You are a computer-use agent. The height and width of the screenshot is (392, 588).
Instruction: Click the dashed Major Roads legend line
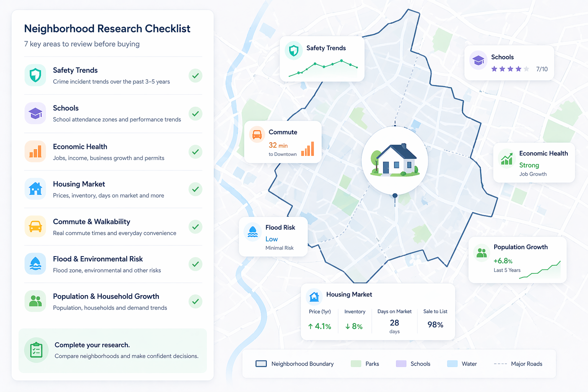tap(500, 364)
